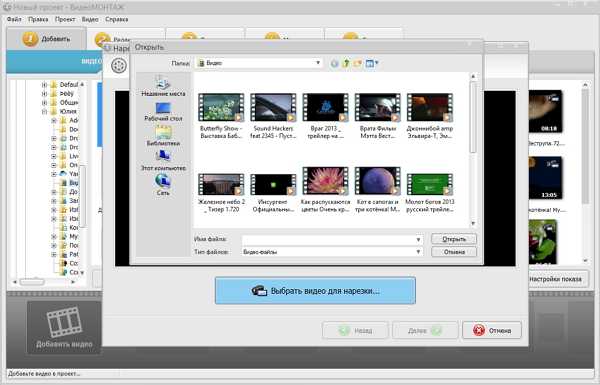Select the Джонинбой video file

click(x=430, y=116)
